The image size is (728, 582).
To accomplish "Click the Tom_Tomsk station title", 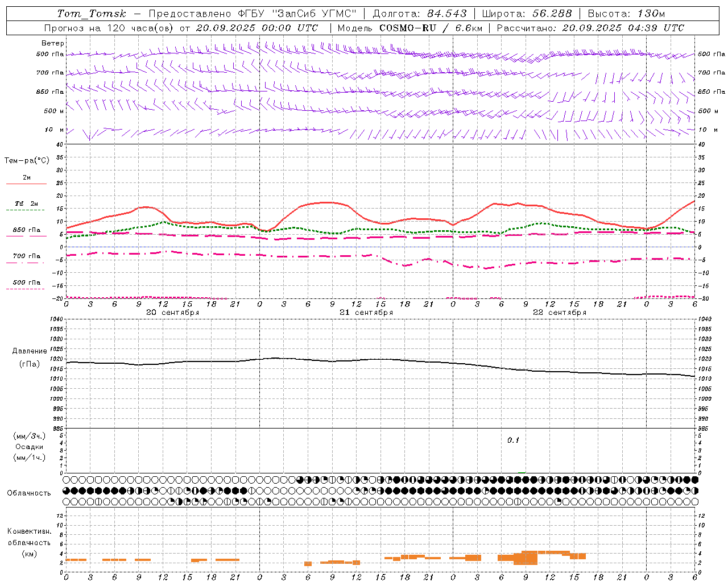I will tap(92, 14).
